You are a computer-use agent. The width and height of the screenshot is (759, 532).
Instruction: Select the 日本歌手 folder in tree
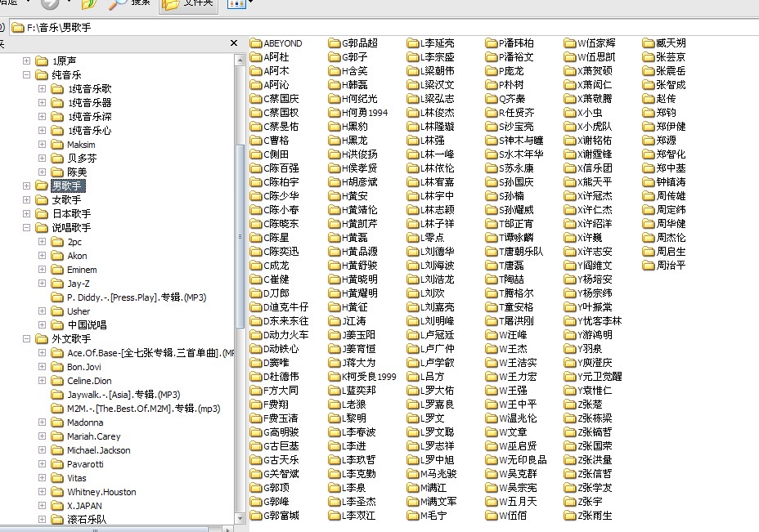pyautogui.click(x=71, y=214)
